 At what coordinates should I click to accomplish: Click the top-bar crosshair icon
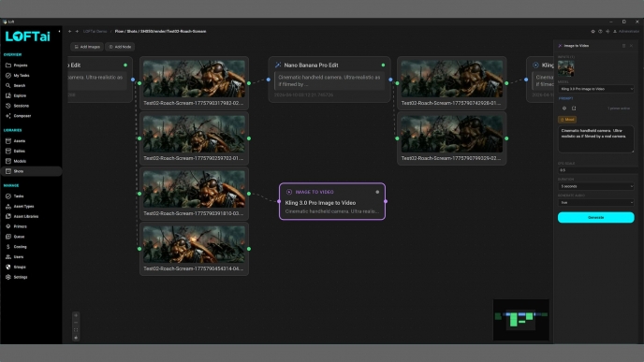pos(607,31)
